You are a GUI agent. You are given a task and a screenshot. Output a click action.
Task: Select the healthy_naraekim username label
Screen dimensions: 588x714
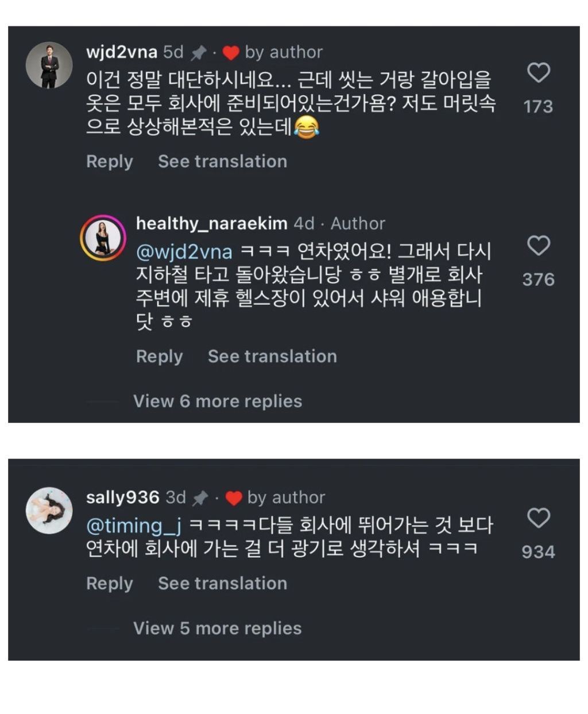pos(212,223)
